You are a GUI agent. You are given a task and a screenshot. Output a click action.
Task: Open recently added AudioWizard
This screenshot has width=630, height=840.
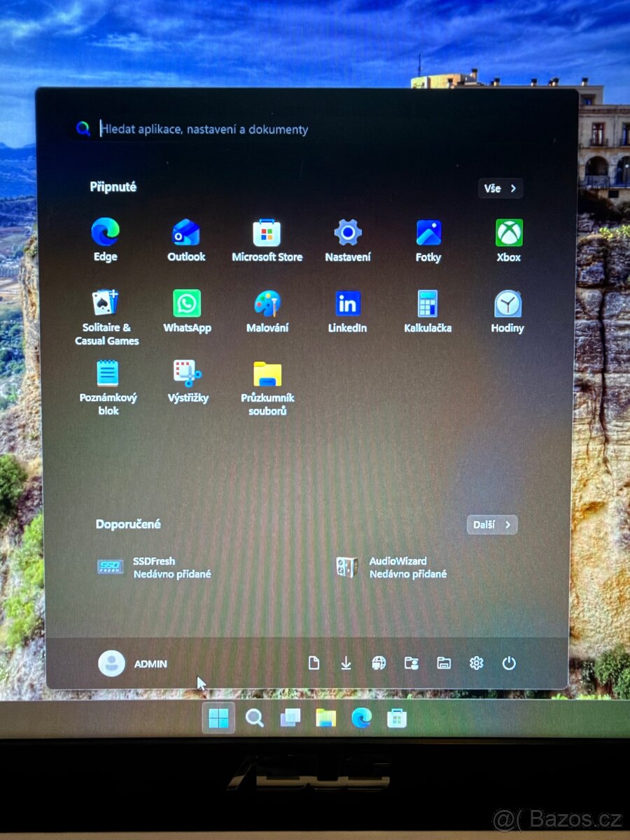coord(391,567)
